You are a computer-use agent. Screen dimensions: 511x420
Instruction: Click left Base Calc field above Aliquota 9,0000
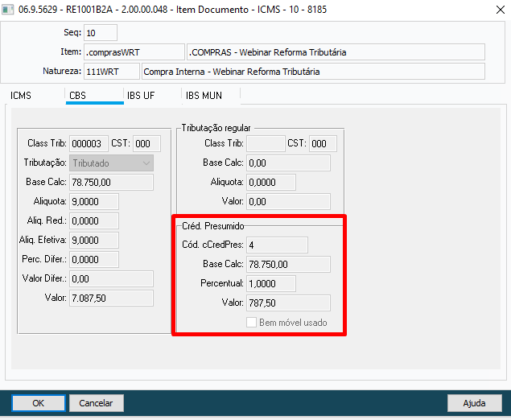[112, 182]
